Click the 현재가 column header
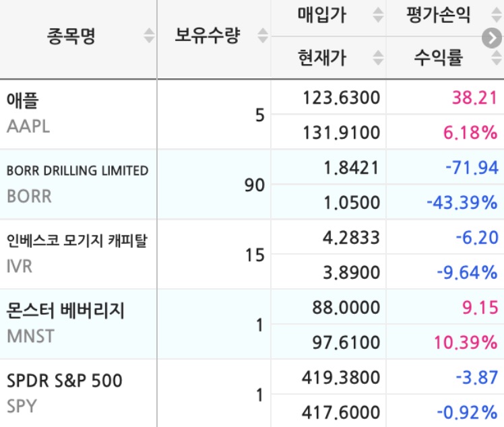504x427 pixels. (x=322, y=58)
